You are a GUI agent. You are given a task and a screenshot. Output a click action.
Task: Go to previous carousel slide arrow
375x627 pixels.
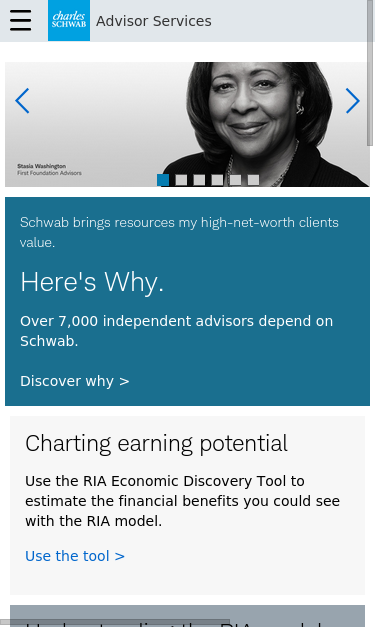coord(22,101)
